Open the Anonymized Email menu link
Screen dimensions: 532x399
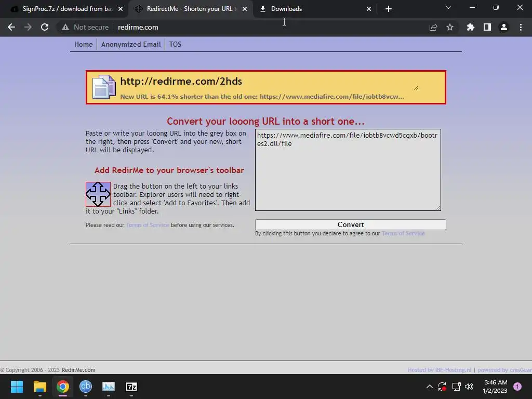point(131,45)
